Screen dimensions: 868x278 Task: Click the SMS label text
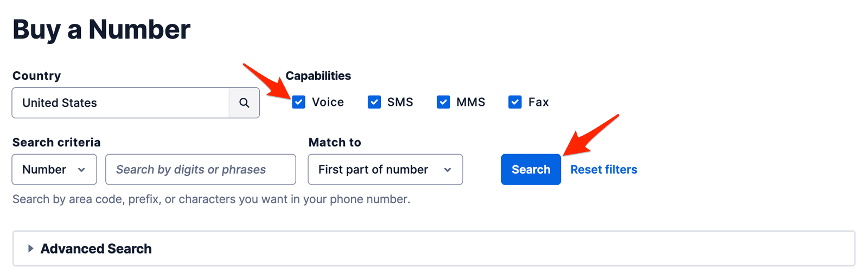pyautogui.click(x=400, y=102)
